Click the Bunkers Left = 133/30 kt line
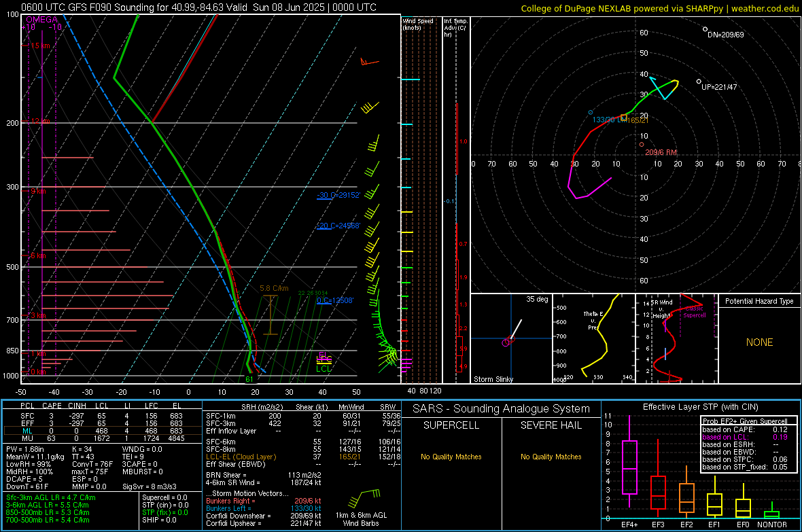Screen dimensions: 802x532 point(264,508)
